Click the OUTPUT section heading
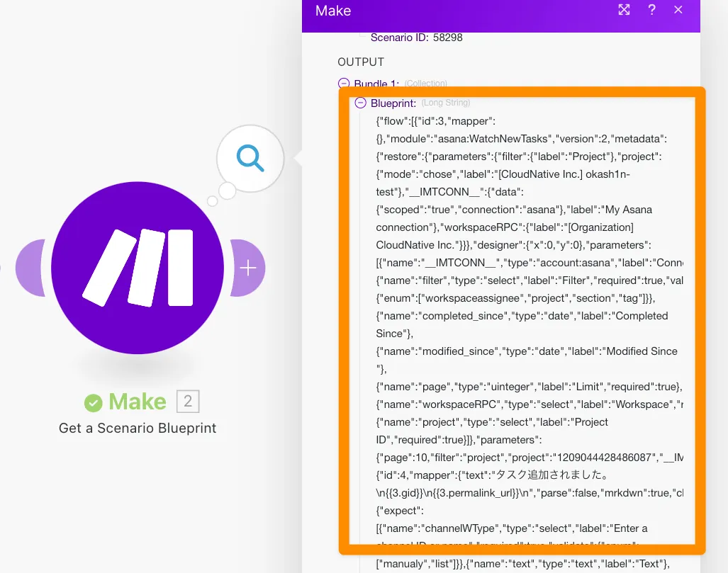728x573 pixels. (x=361, y=62)
